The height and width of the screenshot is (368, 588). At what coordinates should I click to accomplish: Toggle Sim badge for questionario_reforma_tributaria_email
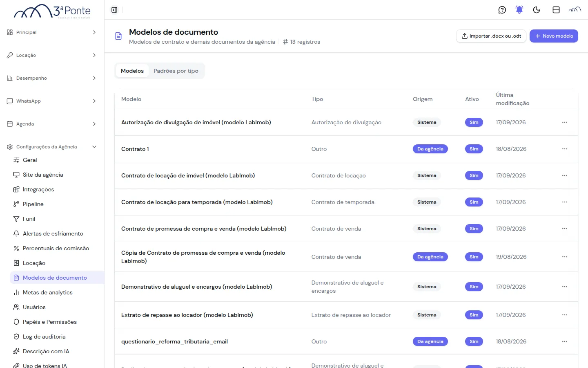tap(474, 341)
